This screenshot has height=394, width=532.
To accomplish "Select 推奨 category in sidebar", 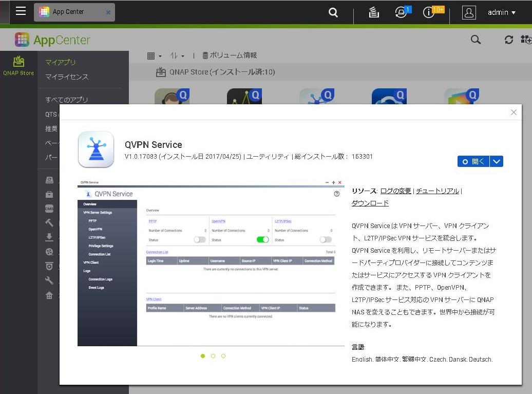I will point(51,128).
